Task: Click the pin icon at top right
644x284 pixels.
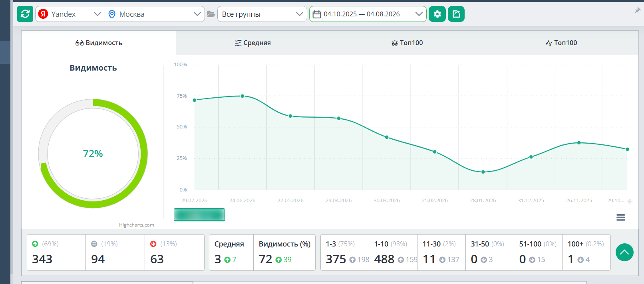Action: tap(638, 10)
